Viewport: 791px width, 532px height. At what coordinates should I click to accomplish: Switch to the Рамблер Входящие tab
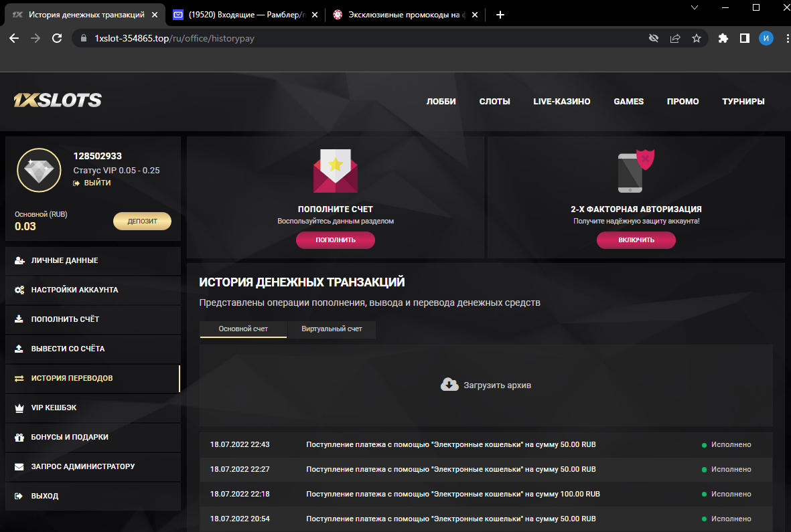coord(245,15)
